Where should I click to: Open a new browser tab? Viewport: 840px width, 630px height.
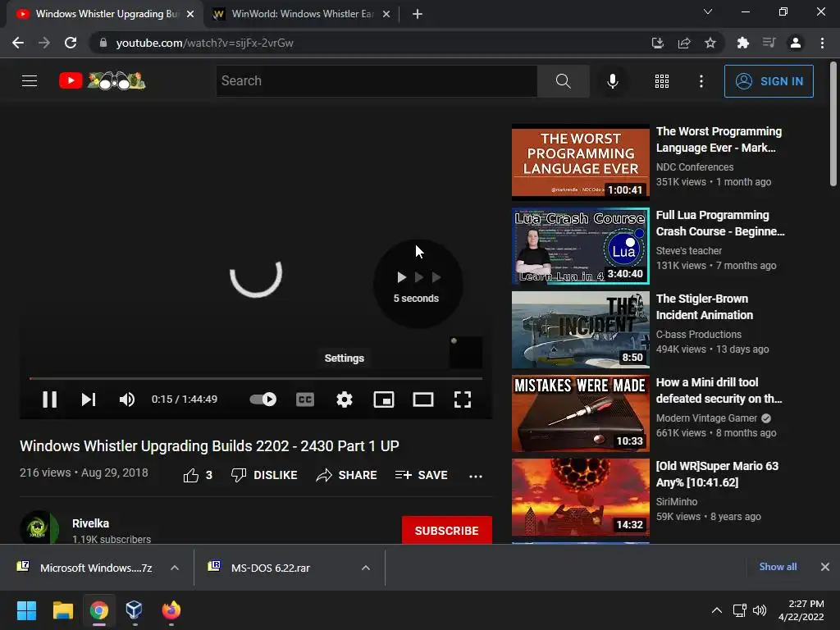[x=418, y=14]
